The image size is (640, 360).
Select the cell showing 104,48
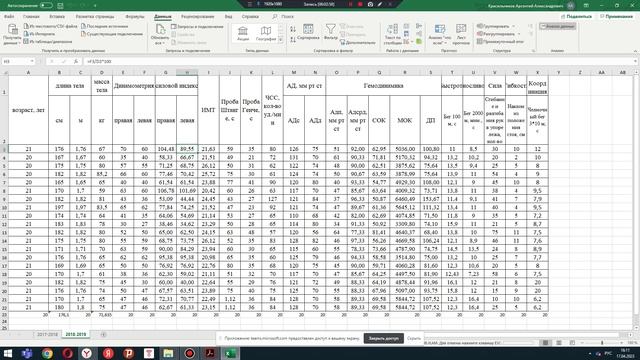point(166,149)
